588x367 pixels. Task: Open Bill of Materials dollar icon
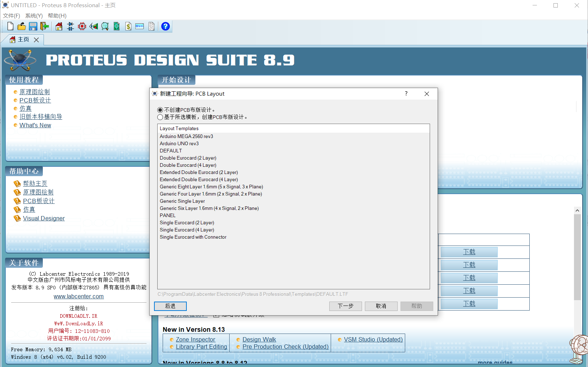(128, 26)
